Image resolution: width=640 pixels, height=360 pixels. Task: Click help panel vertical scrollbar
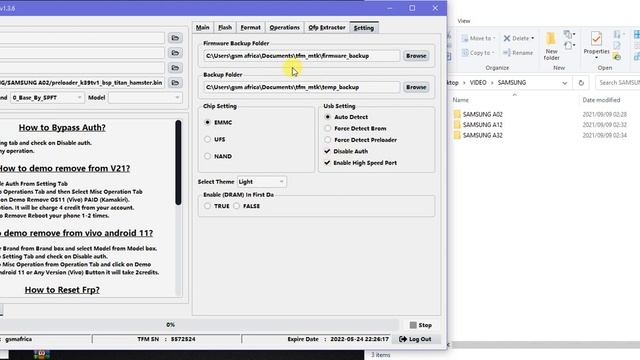tap(178, 162)
